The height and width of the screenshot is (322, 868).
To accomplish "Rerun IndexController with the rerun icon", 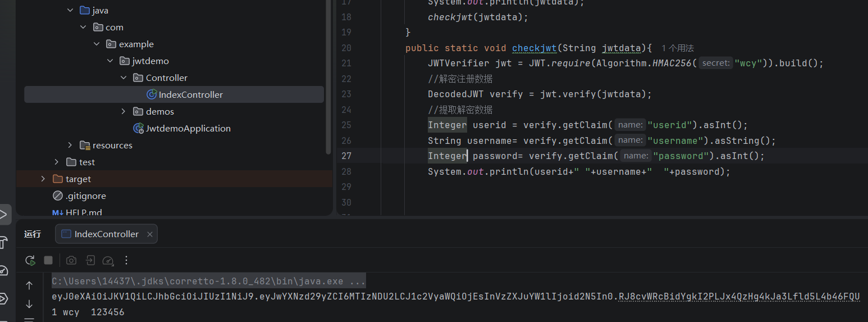I will 30,260.
